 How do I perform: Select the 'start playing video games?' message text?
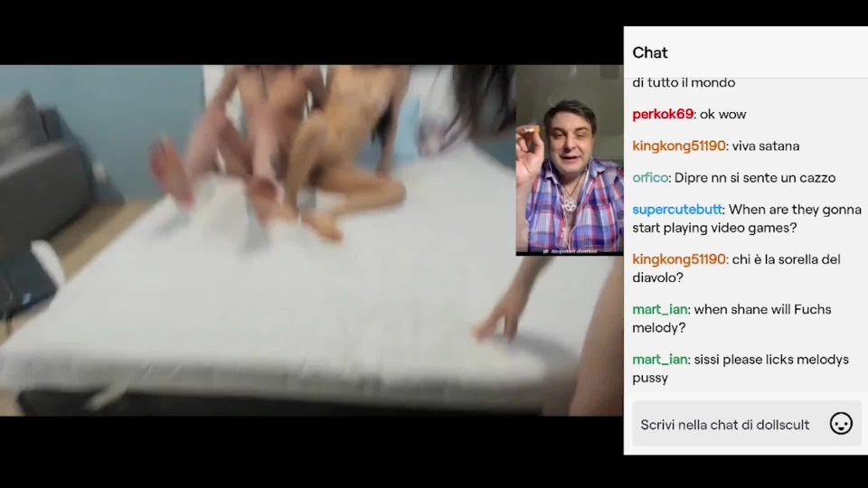[714, 228]
